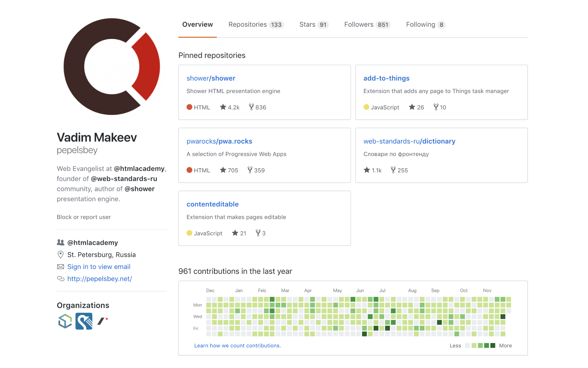Click Block or report user
The width and height of the screenshot is (588, 368).
click(x=84, y=217)
